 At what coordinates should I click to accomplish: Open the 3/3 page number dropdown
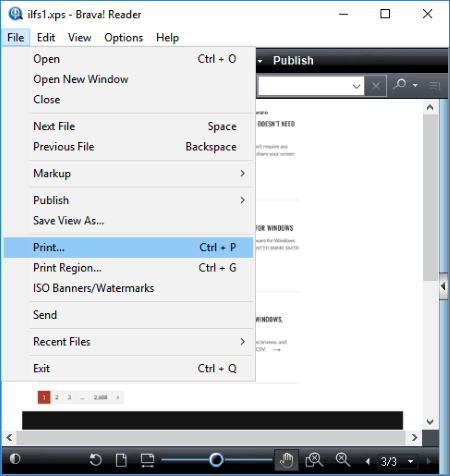411,462
